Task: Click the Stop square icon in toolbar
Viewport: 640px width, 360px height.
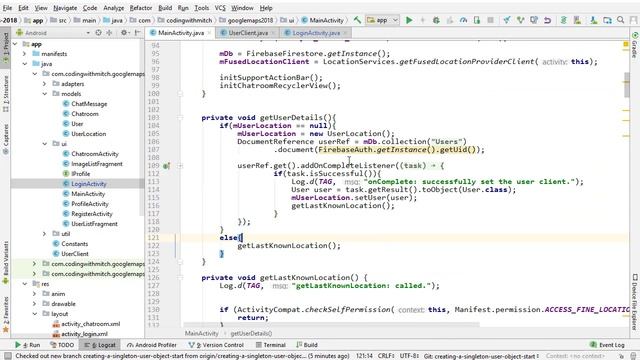Action: click(490, 20)
